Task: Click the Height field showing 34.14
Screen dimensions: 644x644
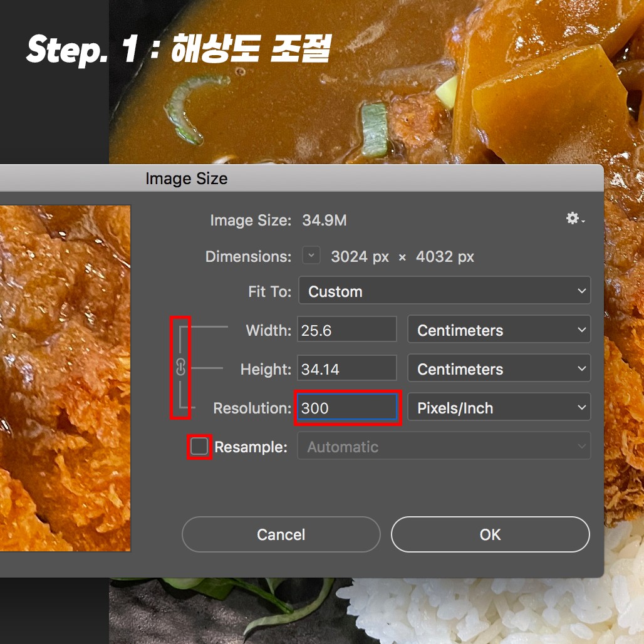Action: click(347, 368)
